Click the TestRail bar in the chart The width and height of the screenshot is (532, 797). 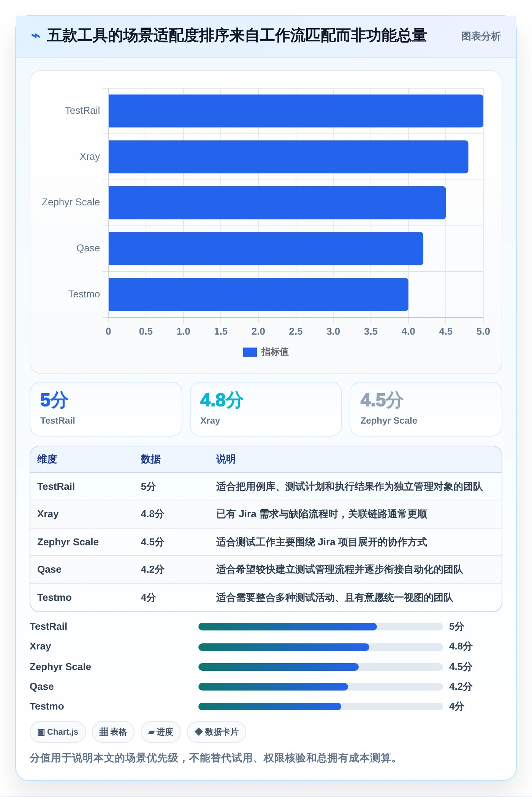pos(296,111)
